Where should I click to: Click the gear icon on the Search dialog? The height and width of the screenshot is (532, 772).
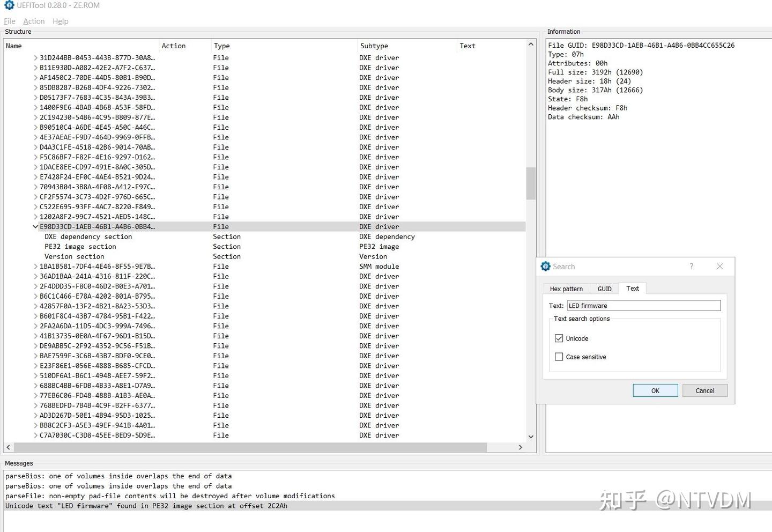click(546, 266)
